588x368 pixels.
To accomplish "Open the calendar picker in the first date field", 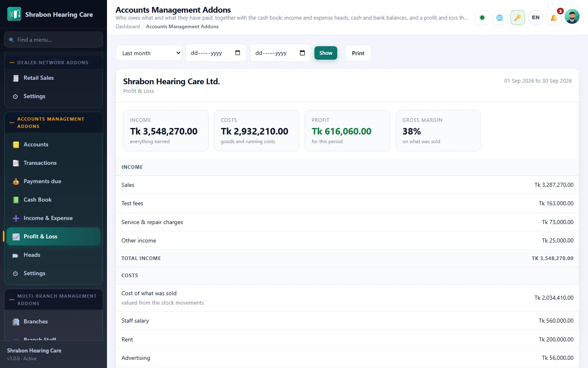I will click(238, 53).
